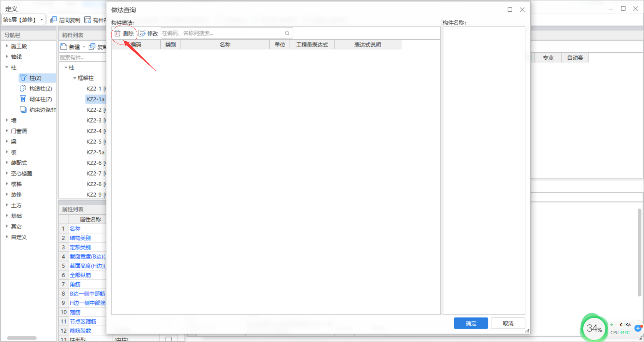Click the 编码 column header
Screen dimensions: 644x342
tap(136, 45)
